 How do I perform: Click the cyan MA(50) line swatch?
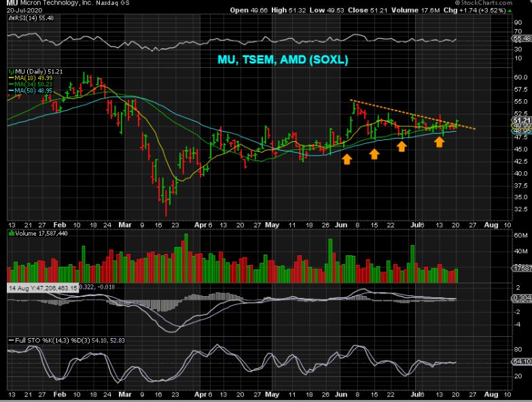click(11, 91)
